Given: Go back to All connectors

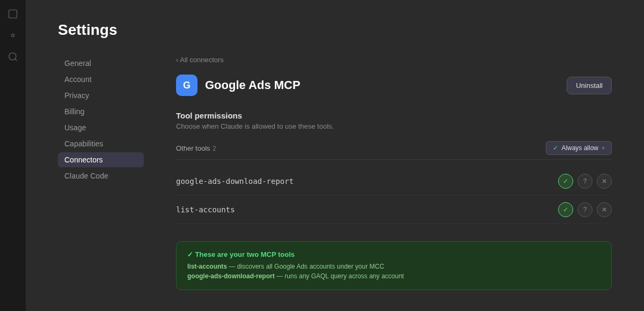Looking at the screenshot, I should click(200, 60).
